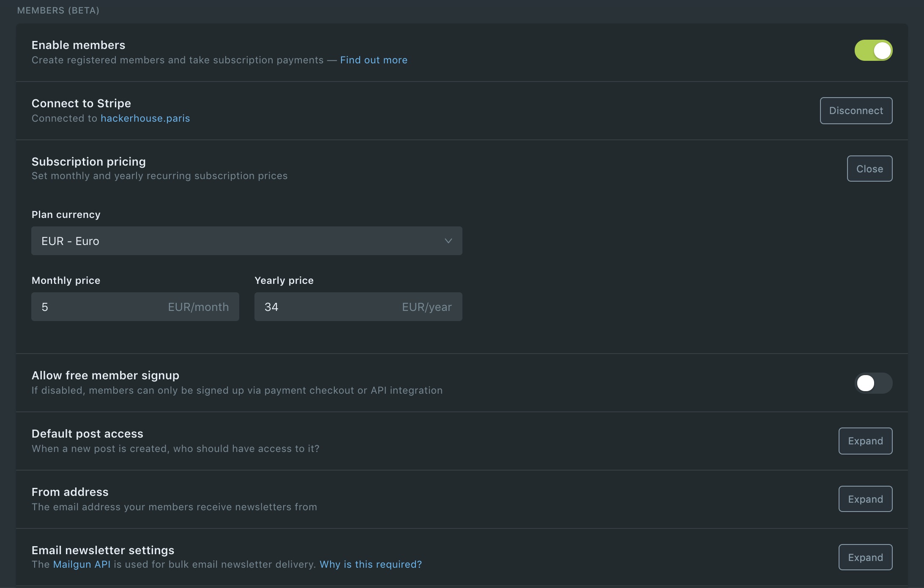
Task: Enable the members feature toggle
Action: click(873, 50)
